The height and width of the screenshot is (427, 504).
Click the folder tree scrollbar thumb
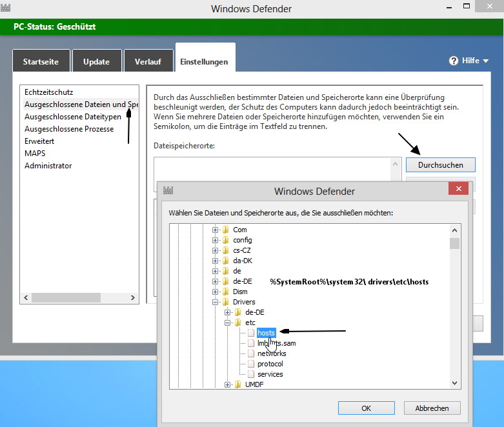(454, 243)
